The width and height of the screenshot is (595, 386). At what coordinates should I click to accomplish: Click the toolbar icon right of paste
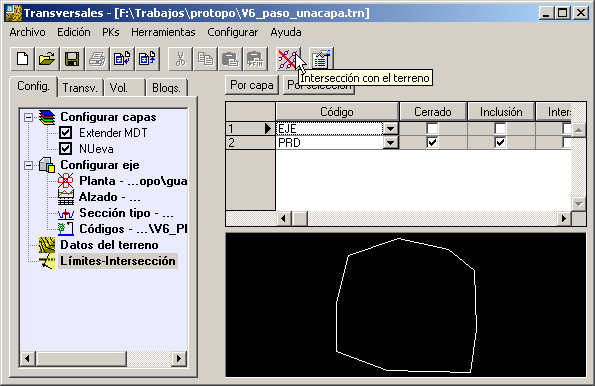pyautogui.click(x=255, y=59)
